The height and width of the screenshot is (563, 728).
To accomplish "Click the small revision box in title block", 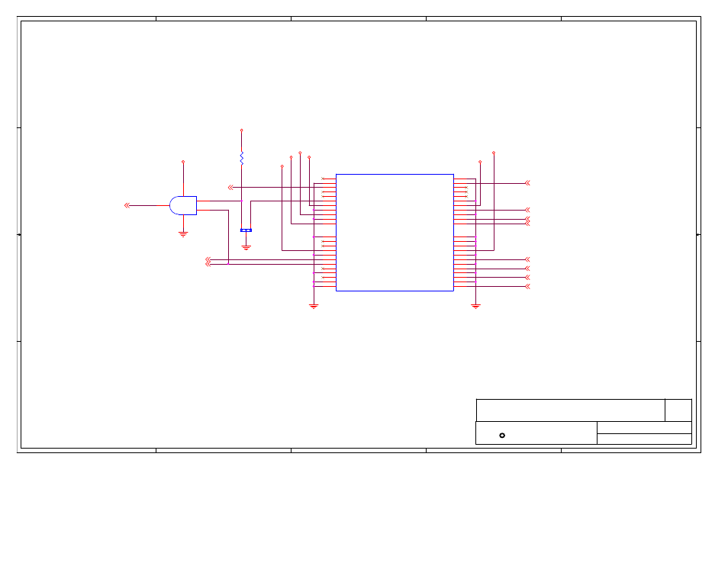I will pyautogui.click(x=678, y=410).
